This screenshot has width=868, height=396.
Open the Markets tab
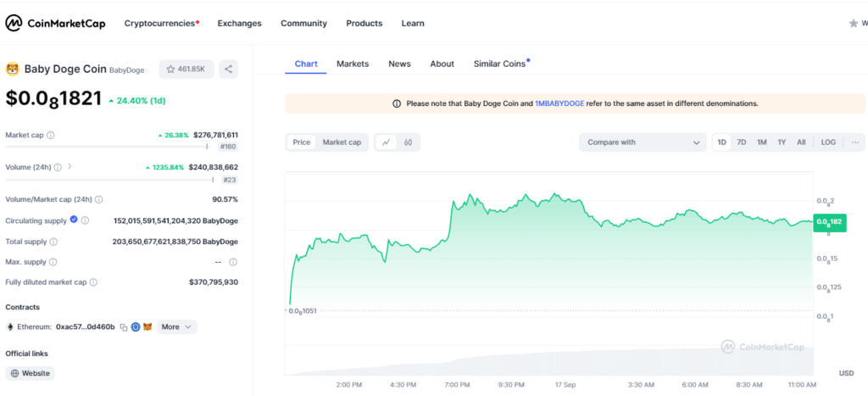pos(353,64)
